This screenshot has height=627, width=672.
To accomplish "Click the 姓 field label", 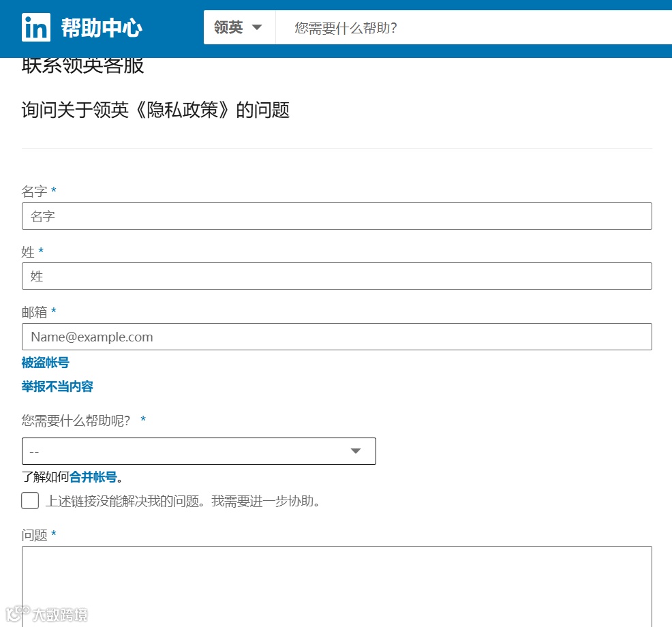I will coord(28,251).
